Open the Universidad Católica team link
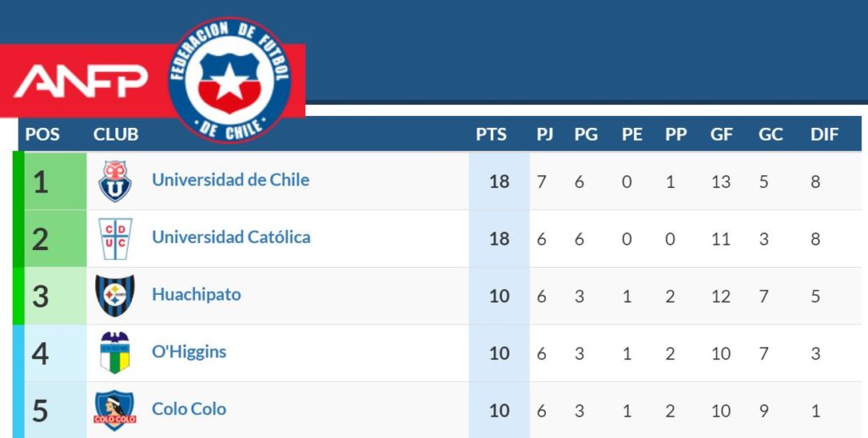Image resolution: width=868 pixels, height=438 pixels. (231, 237)
